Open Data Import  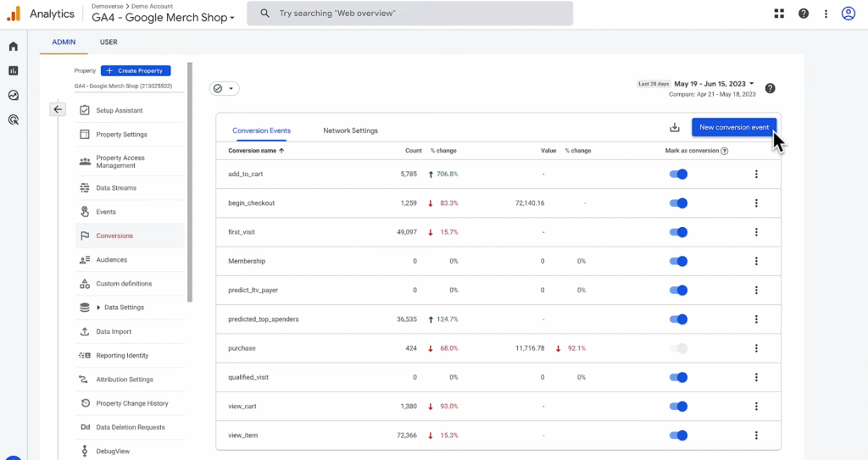pos(130,331)
